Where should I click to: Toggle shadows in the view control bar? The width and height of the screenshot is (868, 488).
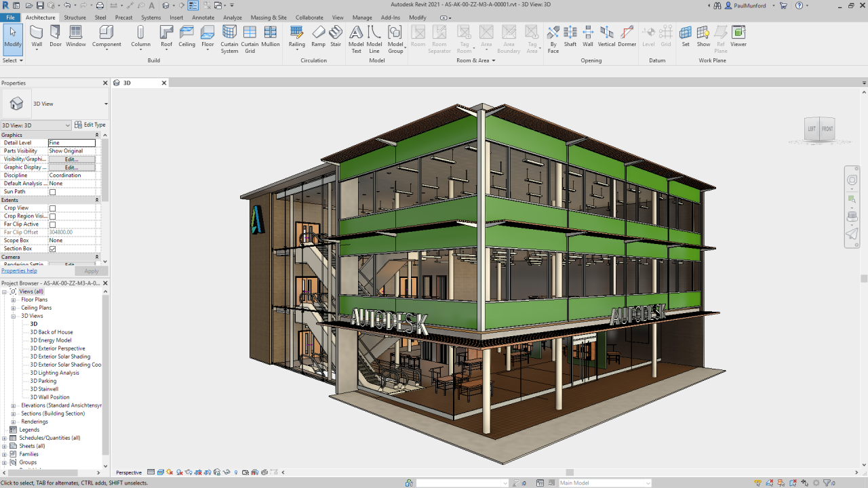pos(180,472)
